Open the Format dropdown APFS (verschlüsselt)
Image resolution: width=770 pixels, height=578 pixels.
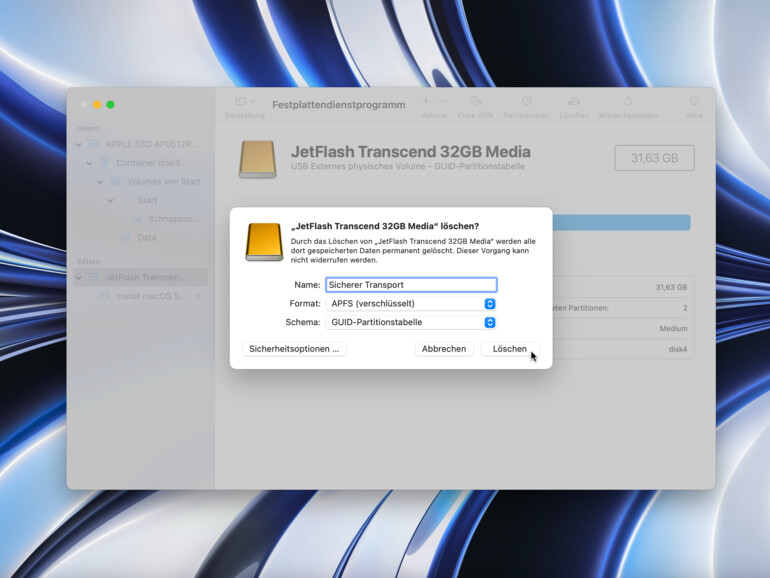pos(411,303)
